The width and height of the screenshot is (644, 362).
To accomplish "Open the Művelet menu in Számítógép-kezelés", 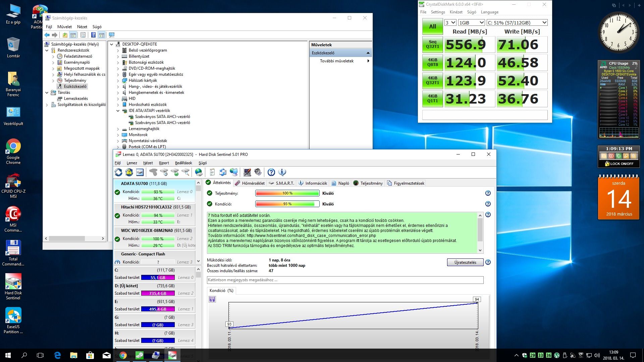I will [x=64, y=27].
